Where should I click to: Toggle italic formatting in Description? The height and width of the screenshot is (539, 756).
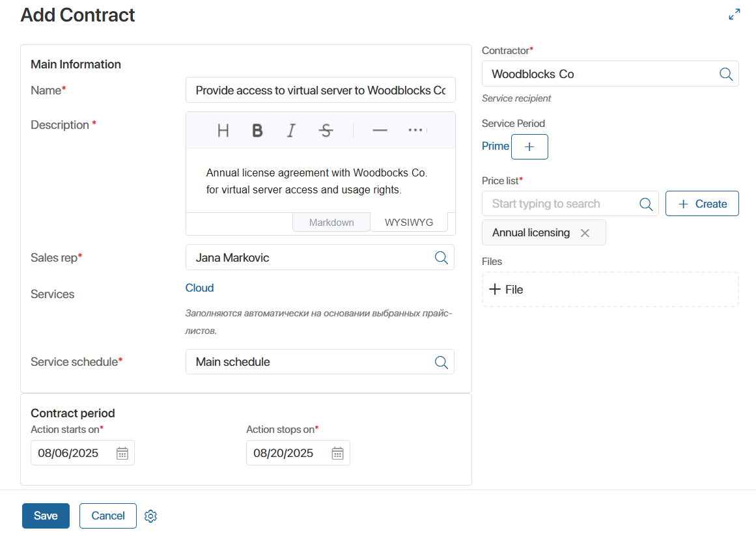(291, 130)
